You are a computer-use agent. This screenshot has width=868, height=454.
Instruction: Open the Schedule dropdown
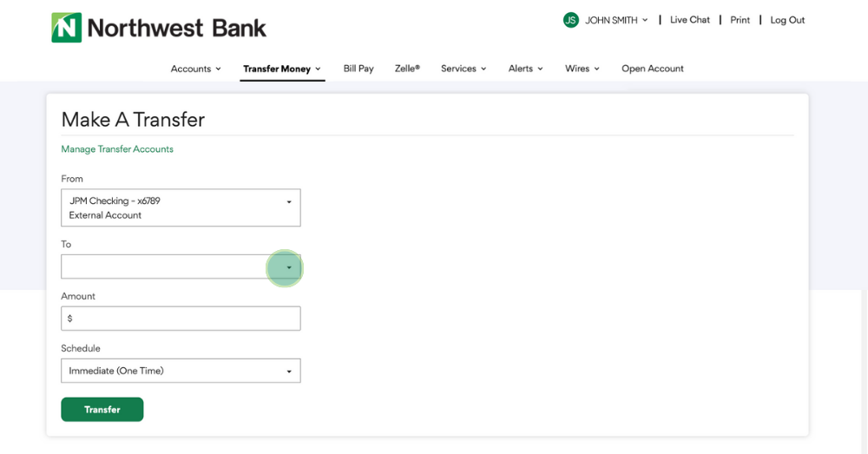(181, 371)
